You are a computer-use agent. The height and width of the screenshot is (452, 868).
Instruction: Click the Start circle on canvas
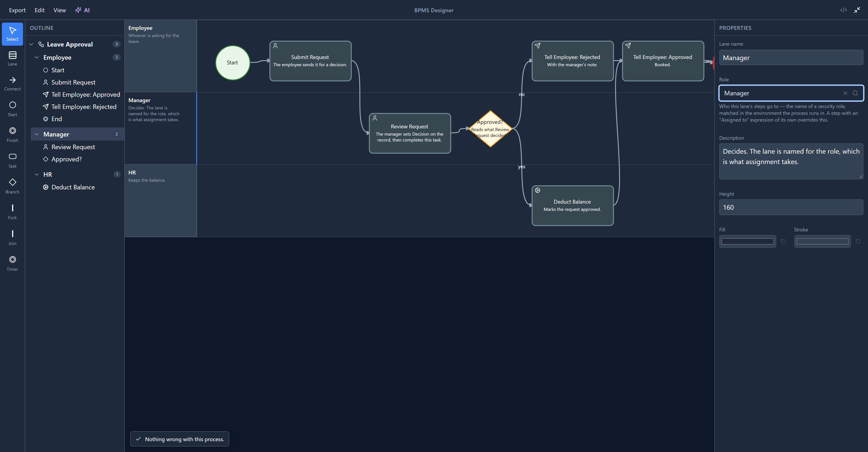coord(233,63)
